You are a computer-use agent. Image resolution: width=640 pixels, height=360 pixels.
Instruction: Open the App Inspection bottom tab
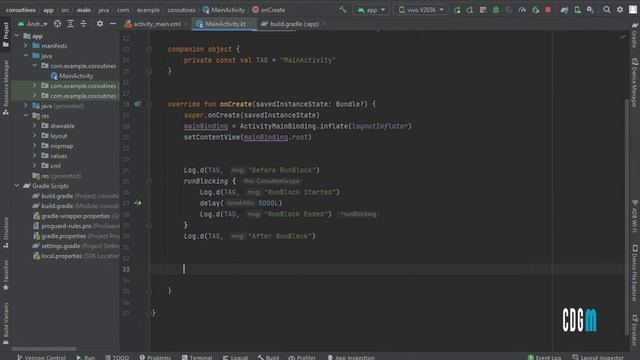[x=351, y=357]
